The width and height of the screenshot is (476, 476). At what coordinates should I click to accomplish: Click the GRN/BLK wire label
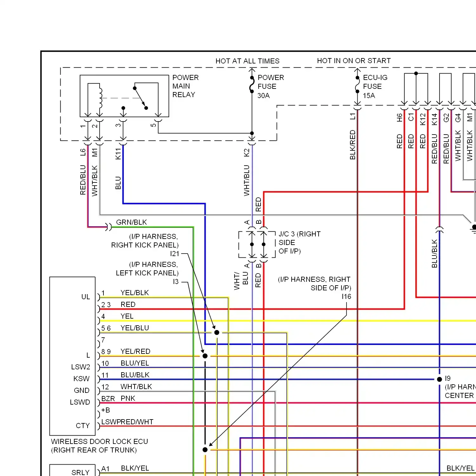[131, 222]
